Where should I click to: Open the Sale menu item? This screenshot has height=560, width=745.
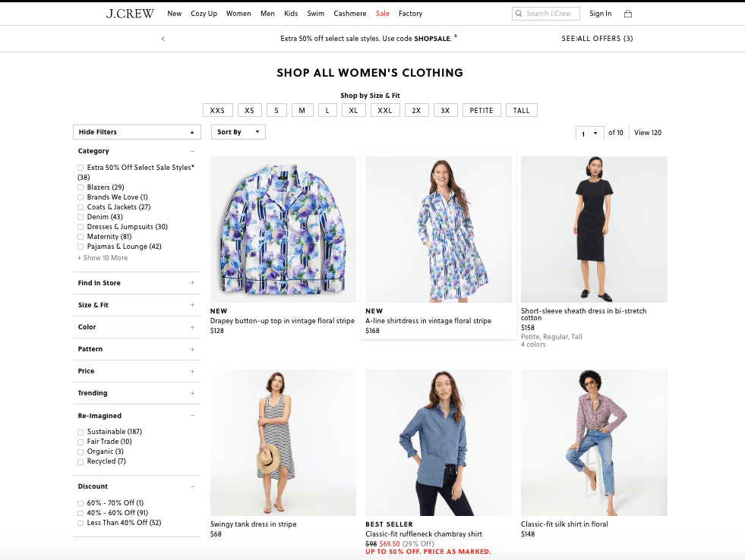click(x=382, y=14)
